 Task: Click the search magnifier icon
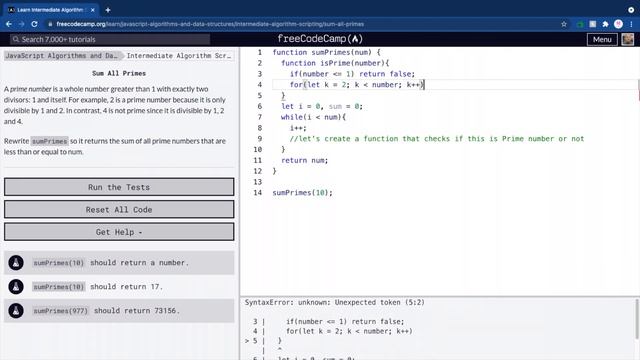16,39
